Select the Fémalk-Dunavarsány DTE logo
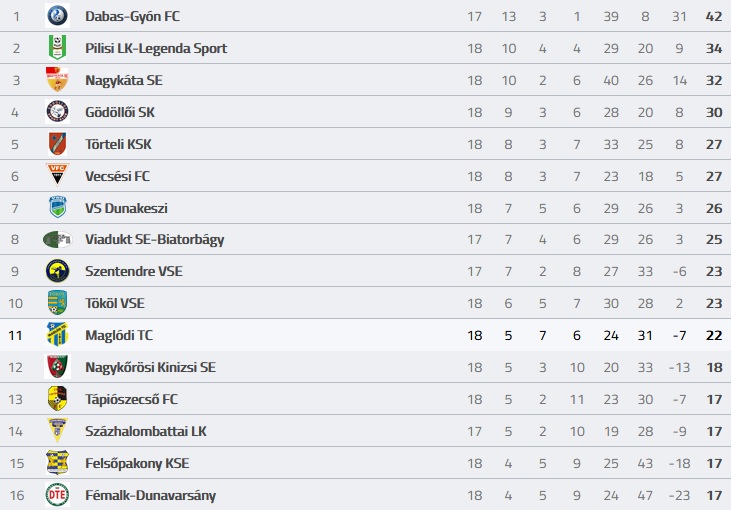Image resolution: width=731 pixels, height=510 pixels. [x=57, y=495]
